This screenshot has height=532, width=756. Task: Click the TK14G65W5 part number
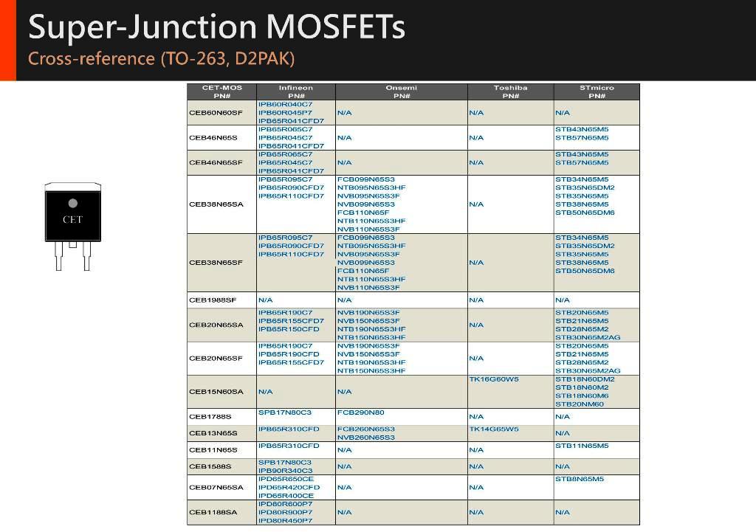pos(494,429)
